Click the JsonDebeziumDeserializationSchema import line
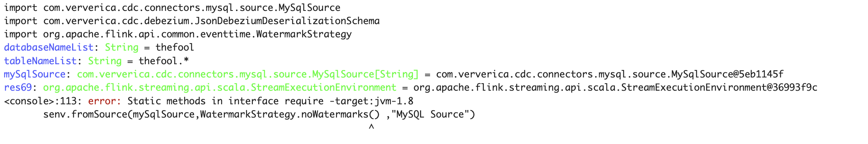 click(x=192, y=21)
